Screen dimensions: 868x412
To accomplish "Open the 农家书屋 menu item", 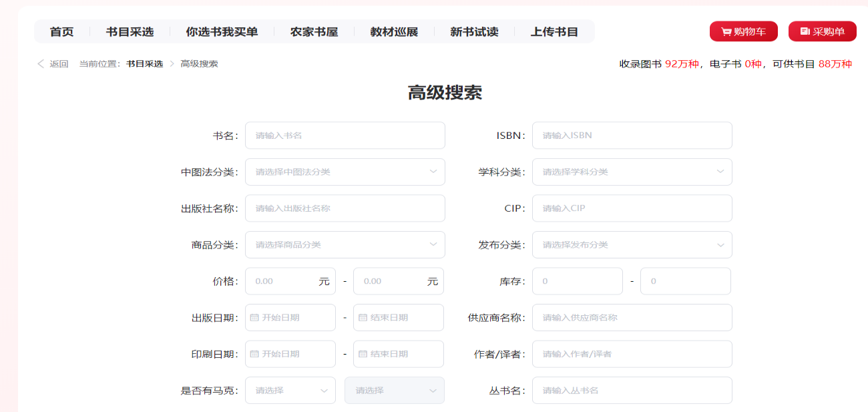I will pyautogui.click(x=314, y=31).
